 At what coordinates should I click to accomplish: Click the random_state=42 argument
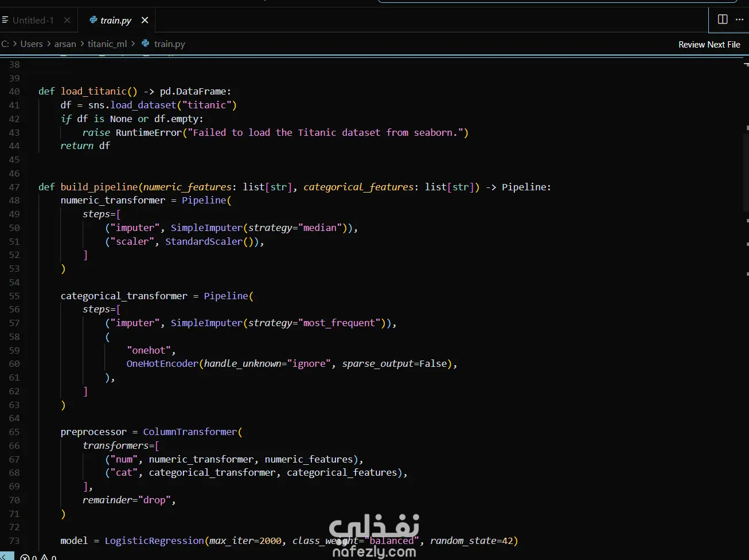(471, 541)
